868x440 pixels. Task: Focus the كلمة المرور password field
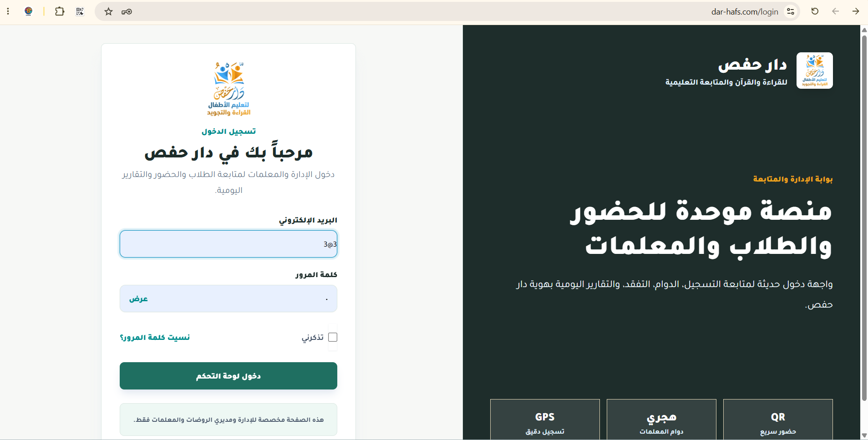228,298
